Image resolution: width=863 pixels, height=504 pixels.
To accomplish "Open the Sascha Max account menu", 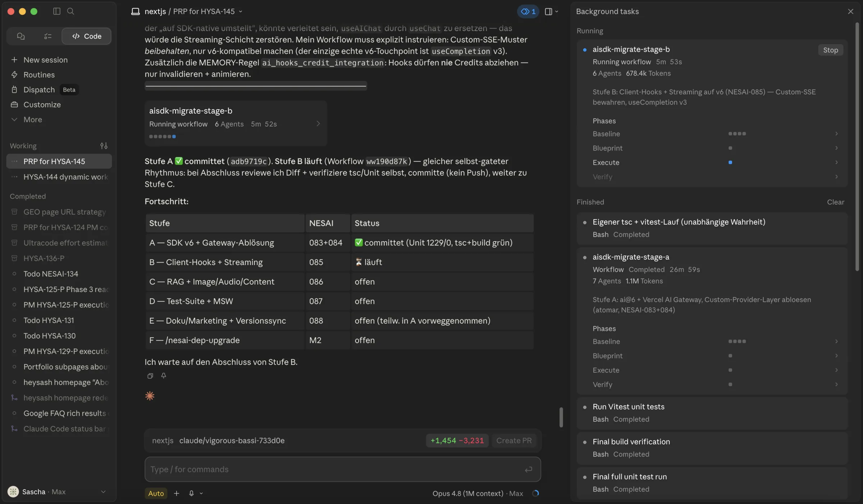I will [58, 491].
